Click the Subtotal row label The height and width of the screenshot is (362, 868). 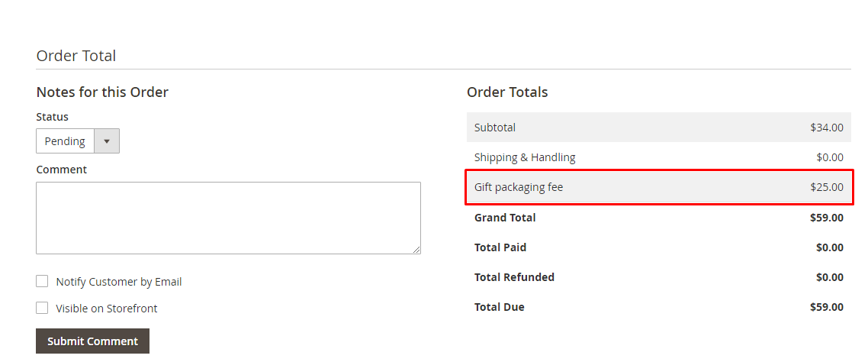[495, 128]
